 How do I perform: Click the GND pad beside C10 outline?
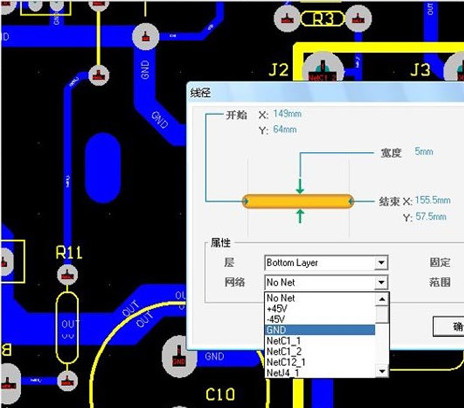point(179,357)
